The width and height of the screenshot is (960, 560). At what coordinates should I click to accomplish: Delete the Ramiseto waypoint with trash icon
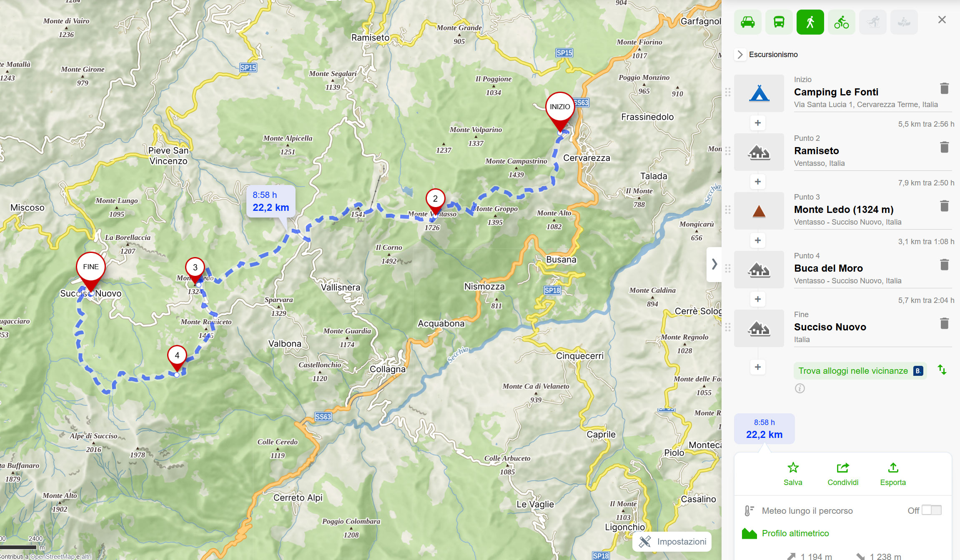point(945,147)
